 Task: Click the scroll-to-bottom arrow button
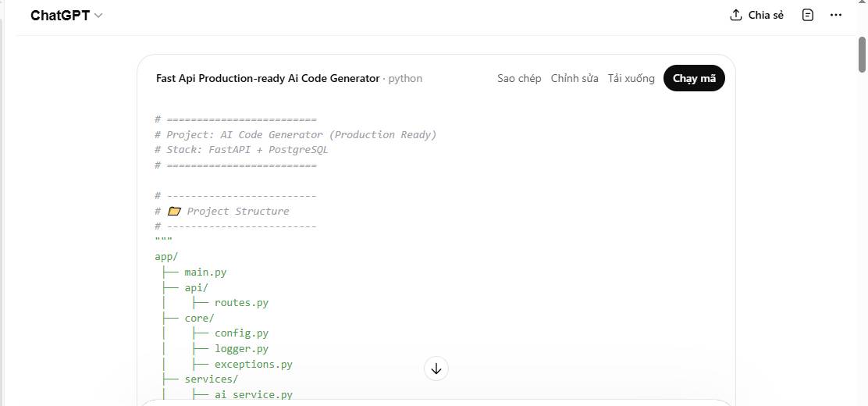pyautogui.click(x=436, y=369)
